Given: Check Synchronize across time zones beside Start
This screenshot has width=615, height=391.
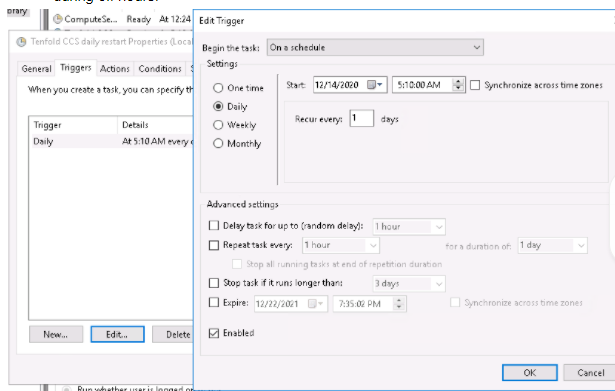Looking at the screenshot, I should point(475,85).
